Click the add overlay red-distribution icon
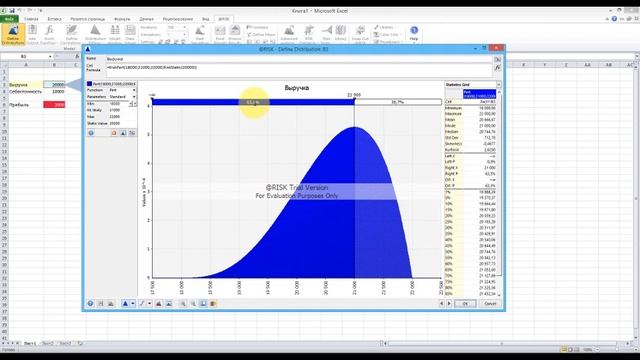This screenshot has height=360, width=640. (159, 303)
